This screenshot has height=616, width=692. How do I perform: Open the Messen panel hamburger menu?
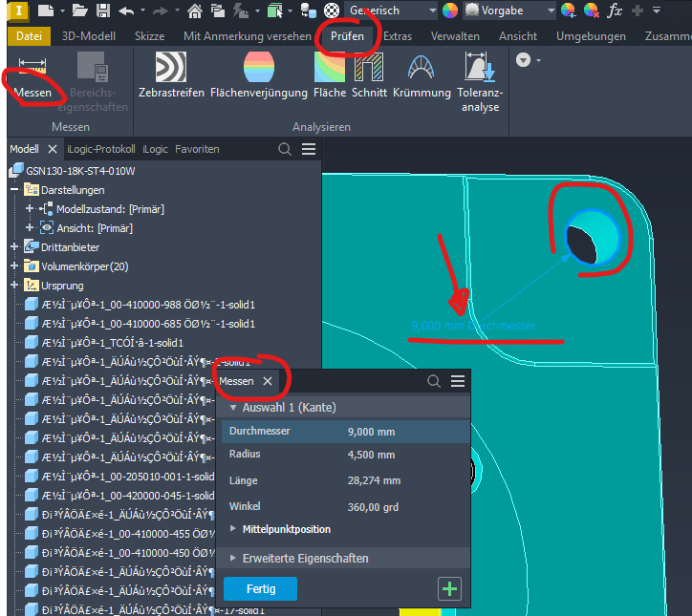click(x=458, y=381)
